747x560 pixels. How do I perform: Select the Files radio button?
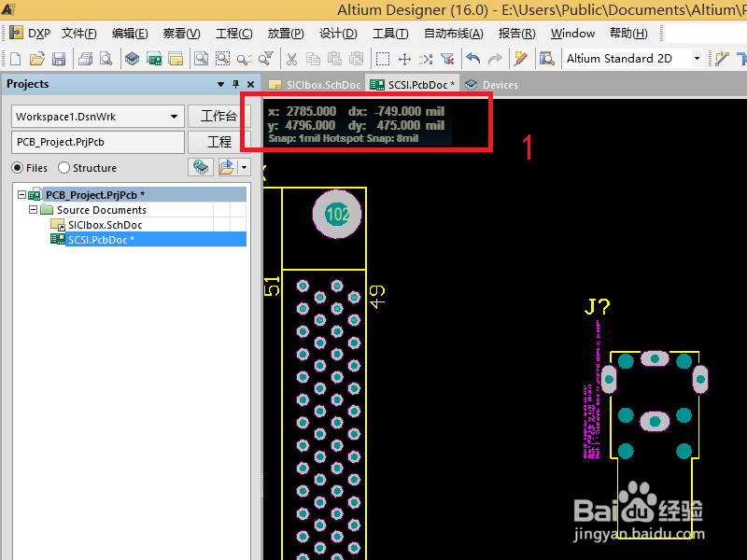click(x=18, y=167)
